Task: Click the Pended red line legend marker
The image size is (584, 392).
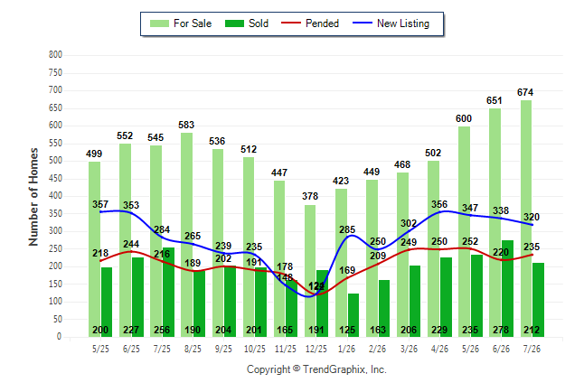Action: click(291, 23)
